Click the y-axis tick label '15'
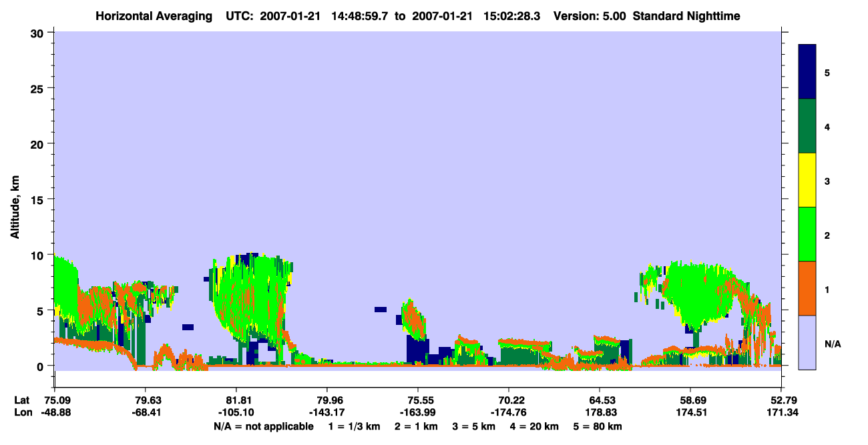Image resolution: width=868 pixels, height=445 pixels. [39, 199]
